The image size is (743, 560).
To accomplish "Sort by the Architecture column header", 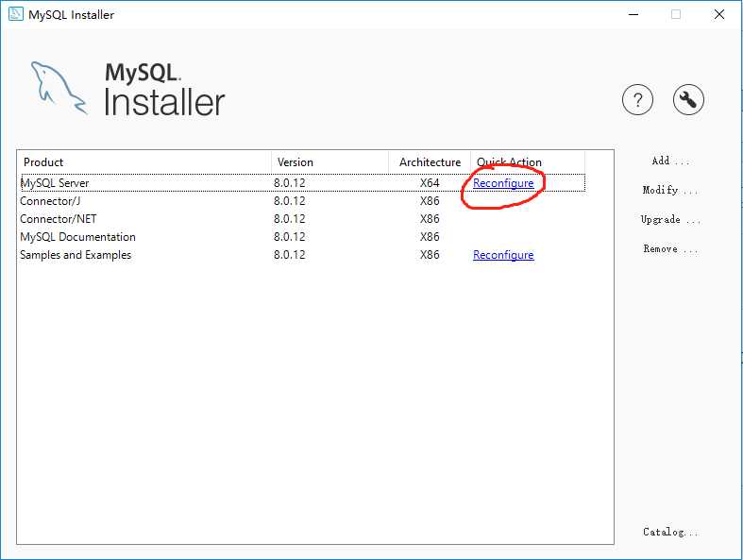I will point(430,162).
